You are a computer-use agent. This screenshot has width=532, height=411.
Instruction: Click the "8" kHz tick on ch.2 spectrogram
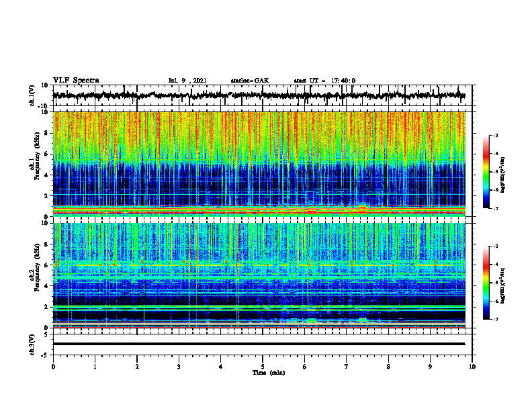tap(46, 244)
